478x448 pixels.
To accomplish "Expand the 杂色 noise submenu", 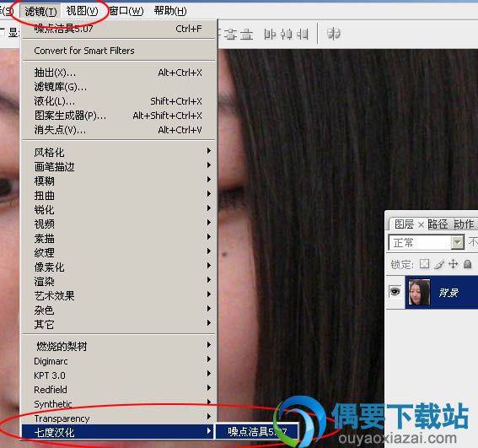I will pos(119,310).
